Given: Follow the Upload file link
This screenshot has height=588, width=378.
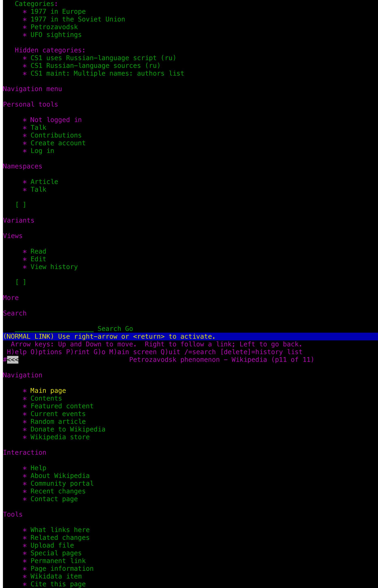Looking at the screenshot, I should tap(52, 545).
